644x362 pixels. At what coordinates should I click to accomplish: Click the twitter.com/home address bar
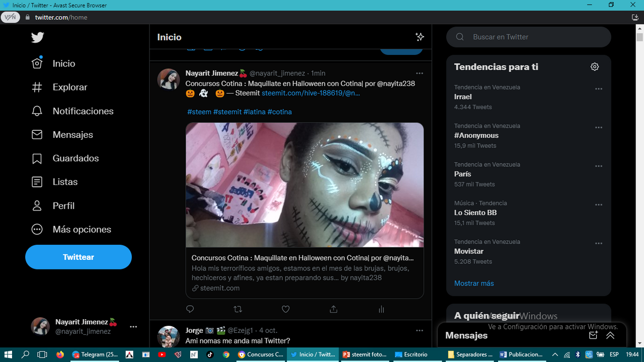pyautogui.click(x=61, y=17)
